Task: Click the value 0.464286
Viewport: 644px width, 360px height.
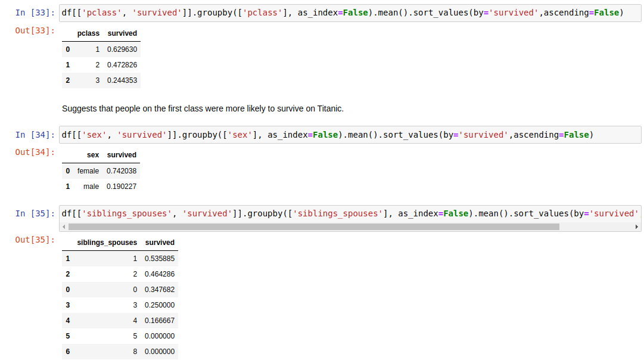Action: 159,274
